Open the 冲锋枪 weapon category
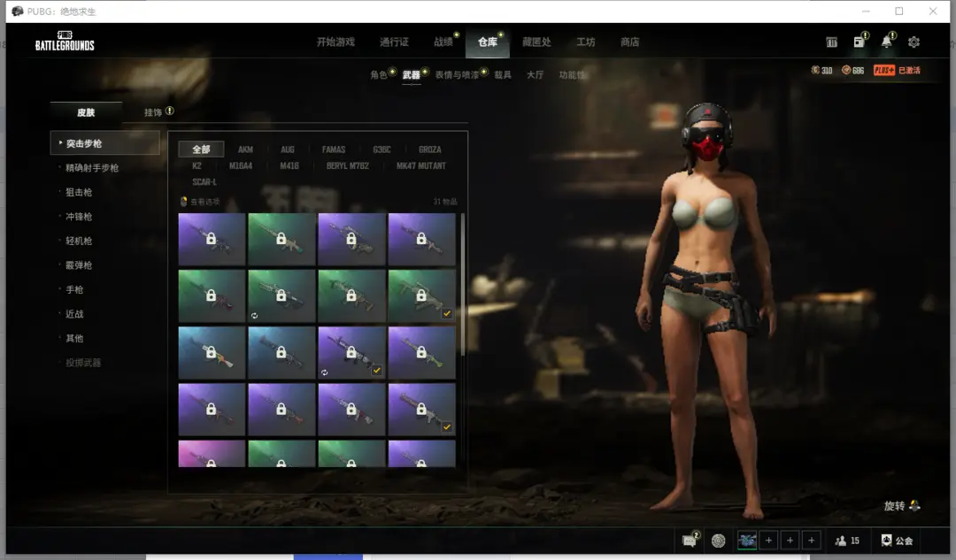 click(x=79, y=217)
